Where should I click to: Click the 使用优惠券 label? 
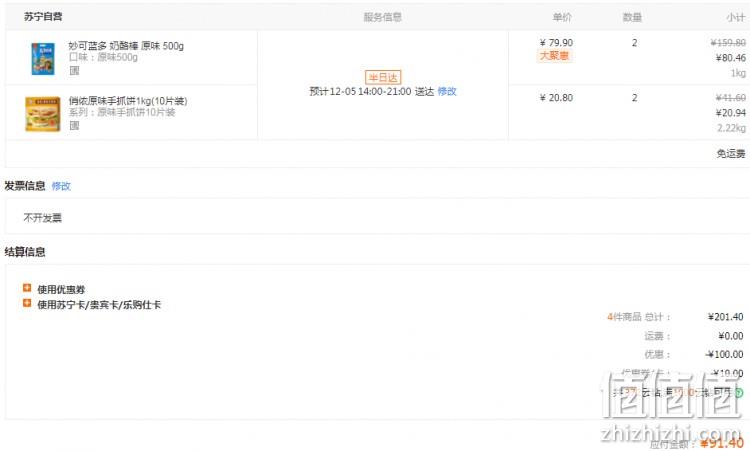(61, 289)
